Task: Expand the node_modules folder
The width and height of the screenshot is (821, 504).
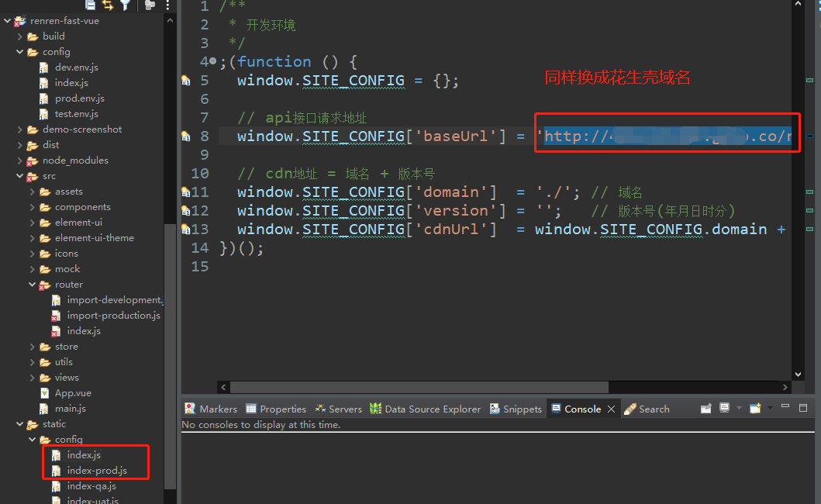Action: pos(20,161)
